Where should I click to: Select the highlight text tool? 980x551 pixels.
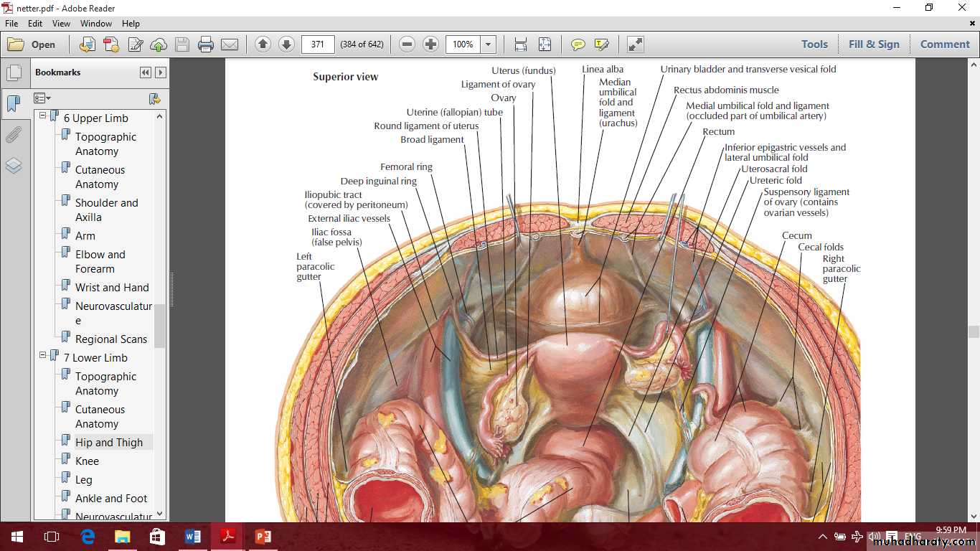click(601, 44)
